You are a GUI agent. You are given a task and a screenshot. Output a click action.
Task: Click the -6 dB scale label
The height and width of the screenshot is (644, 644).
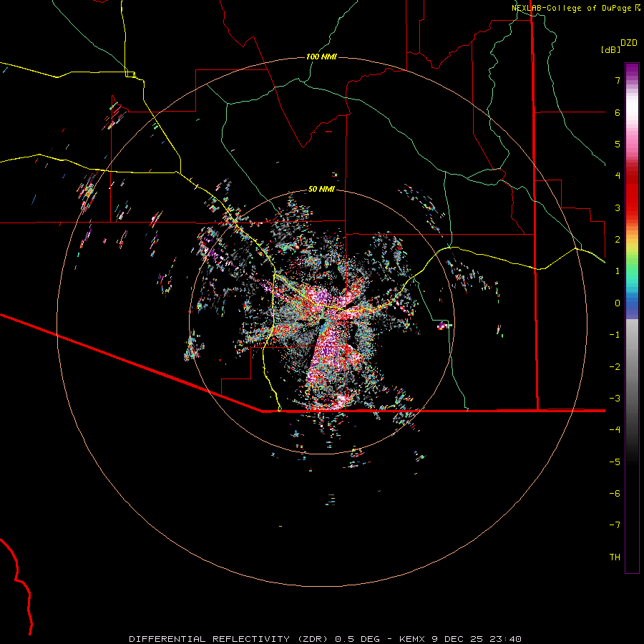[x=615, y=494]
